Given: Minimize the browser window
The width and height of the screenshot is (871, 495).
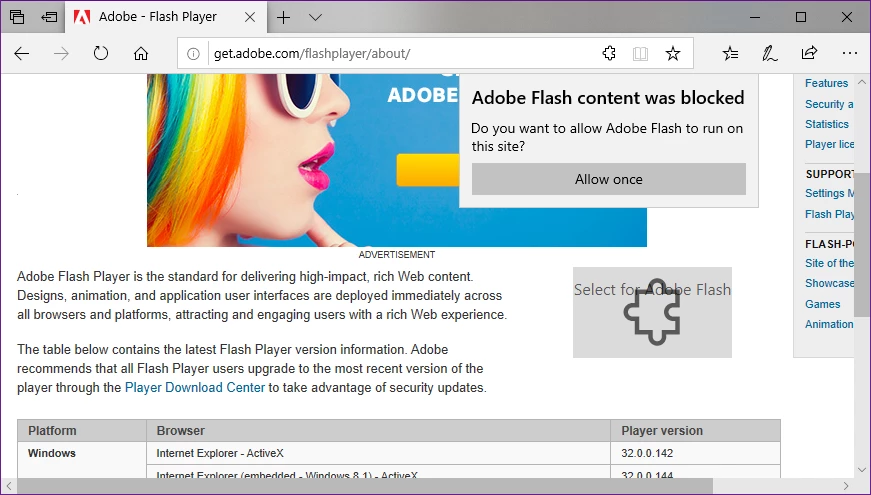Looking at the screenshot, I should [x=755, y=17].
